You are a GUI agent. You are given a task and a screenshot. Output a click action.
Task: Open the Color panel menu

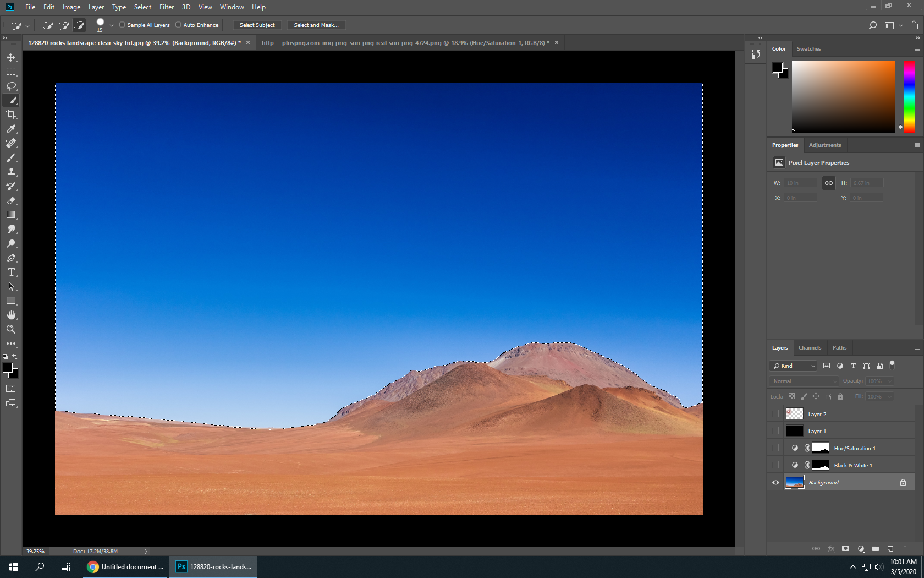coord(917,49)
